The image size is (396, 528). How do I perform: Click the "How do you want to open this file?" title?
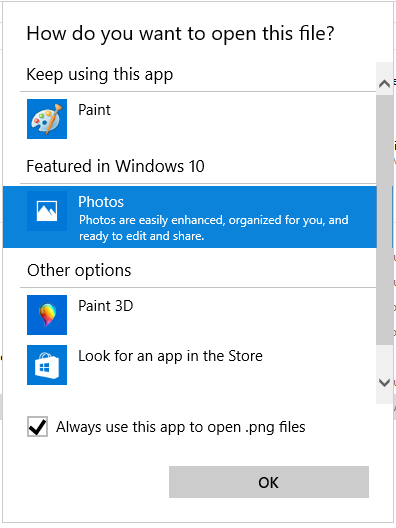pyautogui.click(x=180, y=34)
